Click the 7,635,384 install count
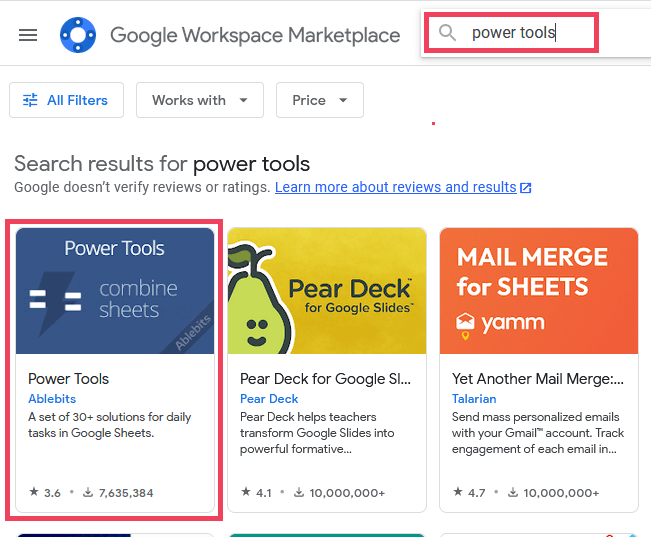 pos(126,493)
